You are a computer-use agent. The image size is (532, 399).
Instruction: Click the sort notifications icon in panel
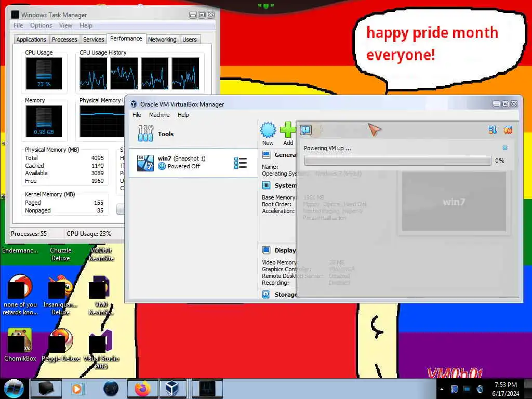coord(493,129)
